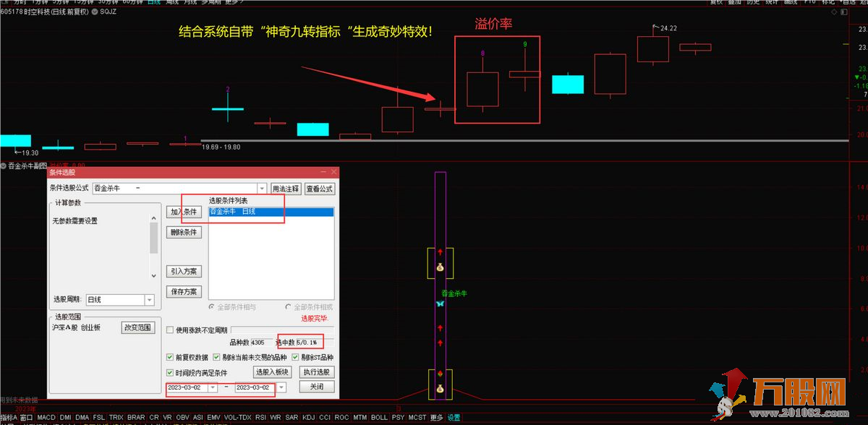Click the lowest money bag marker in sub-chart

440,389
